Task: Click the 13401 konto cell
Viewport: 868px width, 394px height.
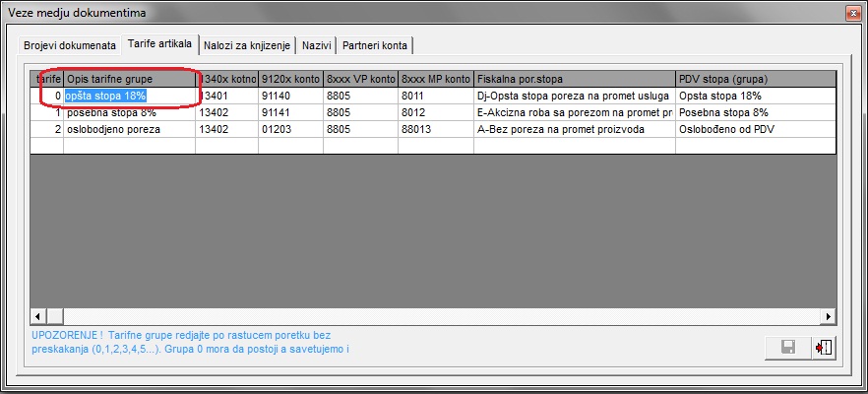Action: (226, 96)
